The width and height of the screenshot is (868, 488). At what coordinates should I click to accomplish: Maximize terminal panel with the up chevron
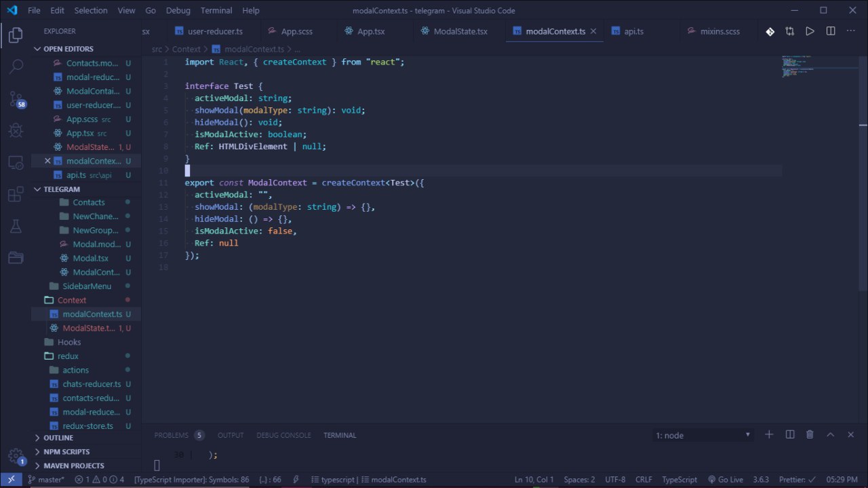pos(831,435)
